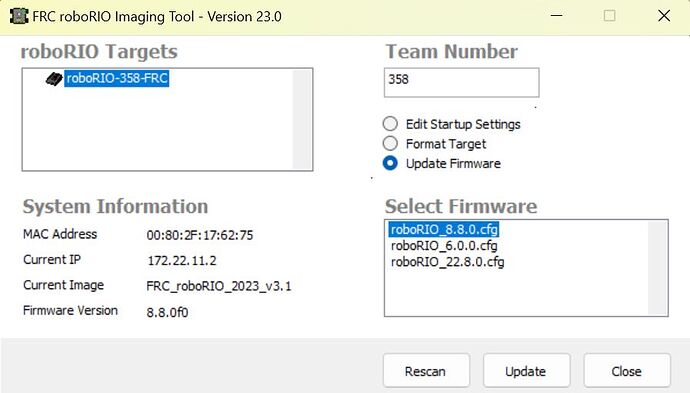Pick firmware roboRIO_8.8.0.cfg
Viewport: 690px width, 393px height.
(444, 229)
